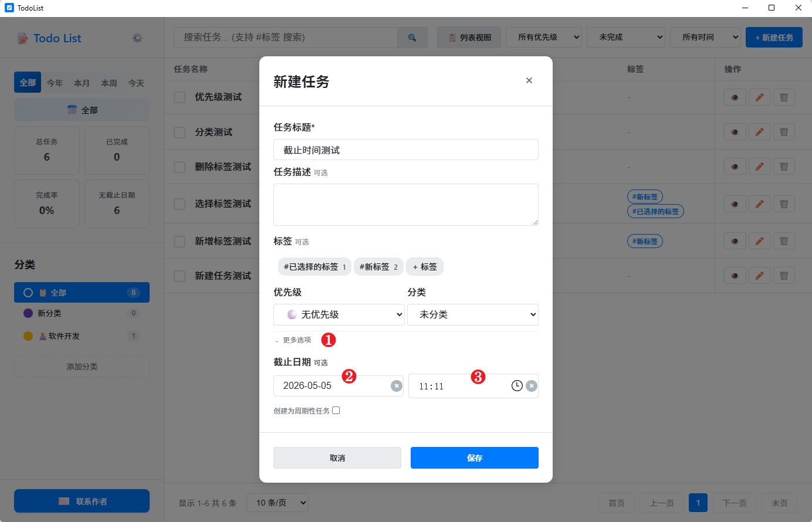The height and width of the screenshot is (522, 812).
Task: Tick the 新建任务测试 task checkbox
Action: click(180, 276)
